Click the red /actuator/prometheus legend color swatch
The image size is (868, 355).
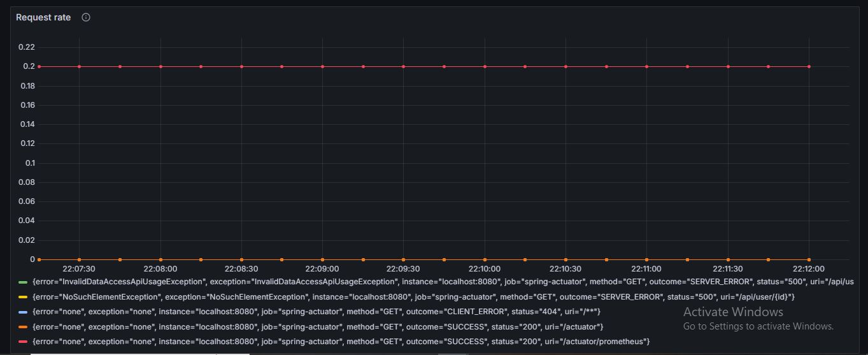23,342
